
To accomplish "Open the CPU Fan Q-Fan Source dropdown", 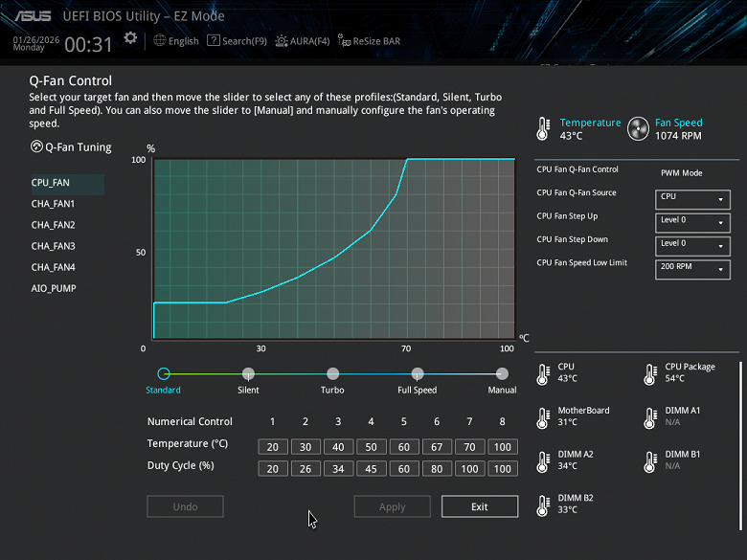I will (692, 198).
